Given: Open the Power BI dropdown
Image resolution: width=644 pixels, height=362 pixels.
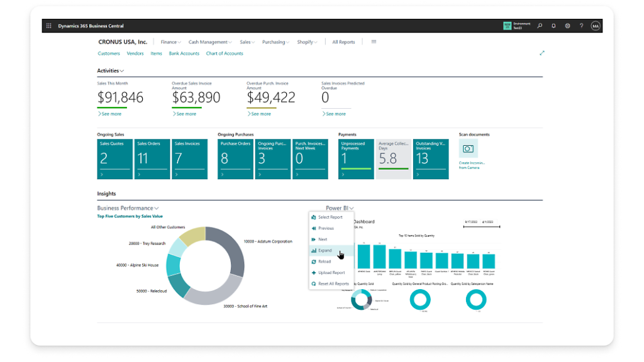Looking at the screenshot, I should [339, 207].
